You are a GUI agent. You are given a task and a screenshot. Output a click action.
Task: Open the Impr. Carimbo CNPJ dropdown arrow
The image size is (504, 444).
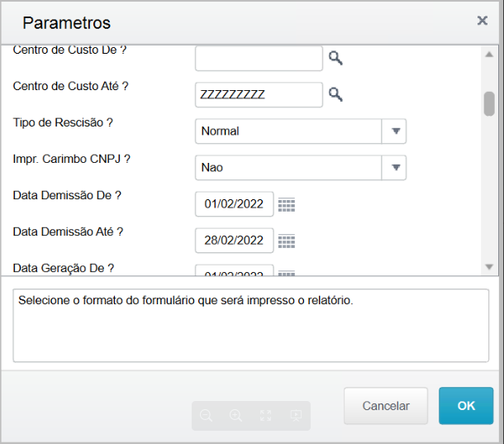pyautogui.click(x=396, y=168)
